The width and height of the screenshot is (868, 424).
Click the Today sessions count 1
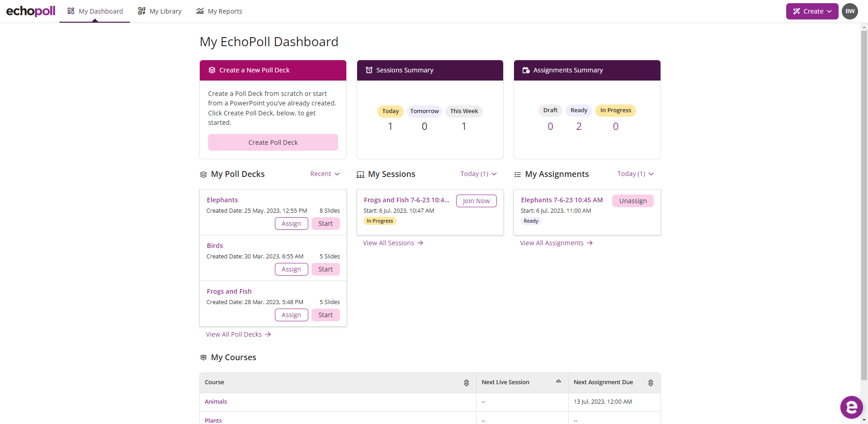391,127
